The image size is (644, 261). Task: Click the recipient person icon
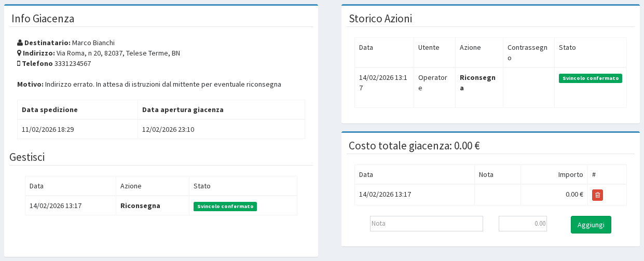tap(20, 43)
